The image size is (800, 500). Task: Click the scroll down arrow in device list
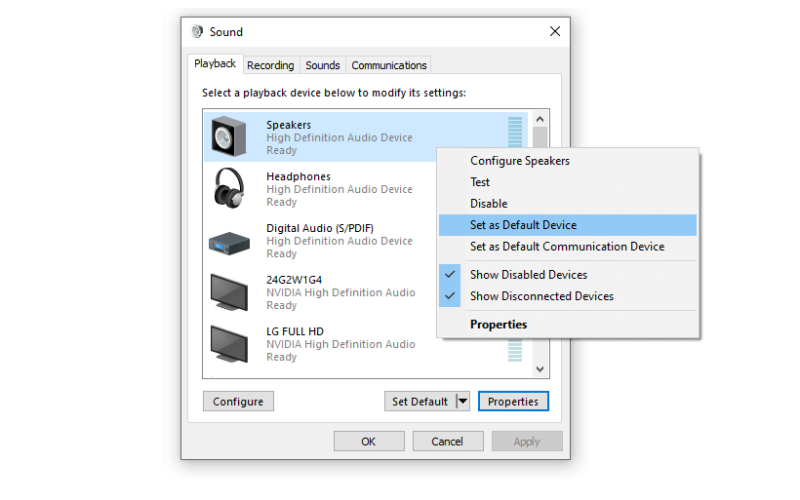click(x=540, y=369)
